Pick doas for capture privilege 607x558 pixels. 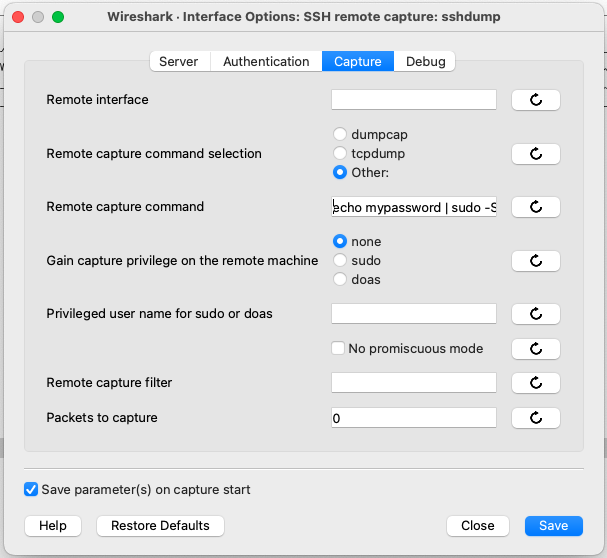[341, 279]
